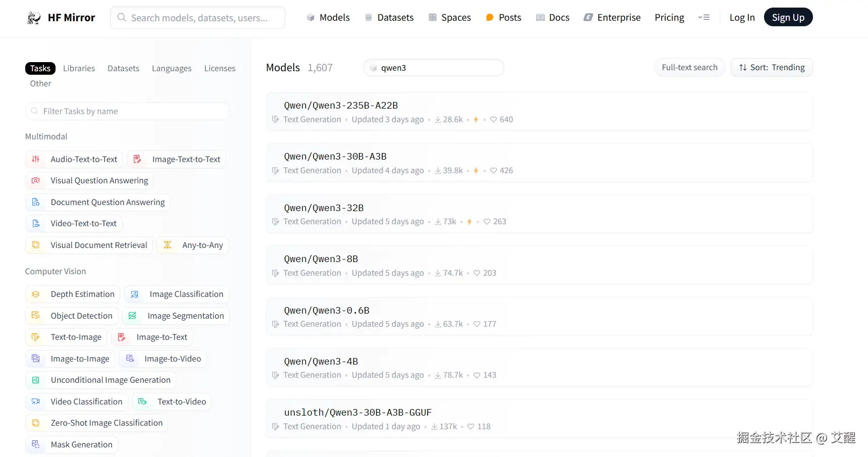Click the 137k downloads count
Screen dimensions: 868x457
click(444, 427)
